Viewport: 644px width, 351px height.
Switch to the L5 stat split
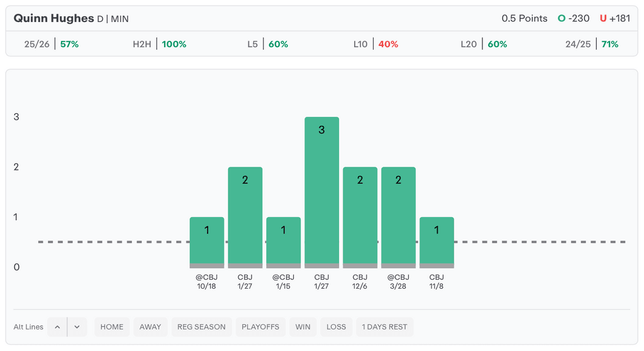[267, 44]
